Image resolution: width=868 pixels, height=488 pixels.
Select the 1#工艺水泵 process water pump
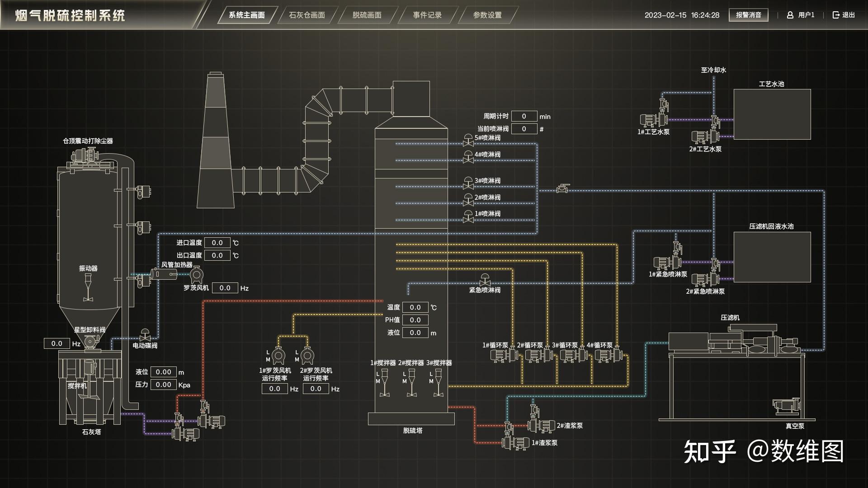click(654, 120)
